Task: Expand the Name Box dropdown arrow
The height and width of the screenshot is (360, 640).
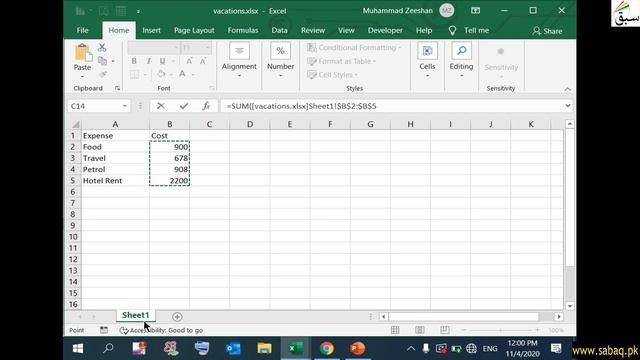Action: (124, 106)
